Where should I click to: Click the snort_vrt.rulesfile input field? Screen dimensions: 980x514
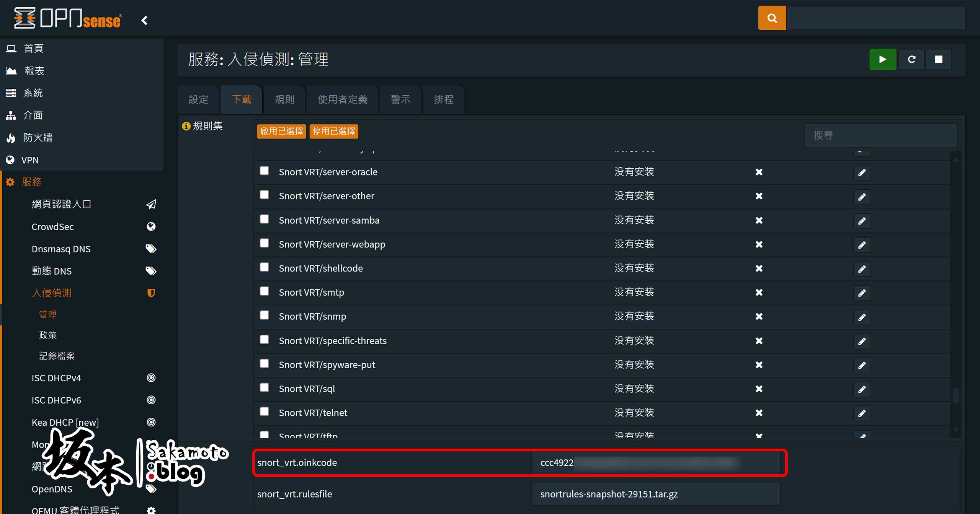pos(655,494)
